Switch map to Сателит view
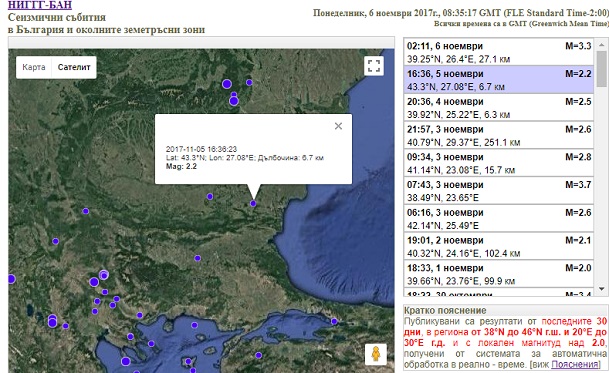The width and height of the screenshot is (609, 373). pyautogui.click(x=74, y=67)
